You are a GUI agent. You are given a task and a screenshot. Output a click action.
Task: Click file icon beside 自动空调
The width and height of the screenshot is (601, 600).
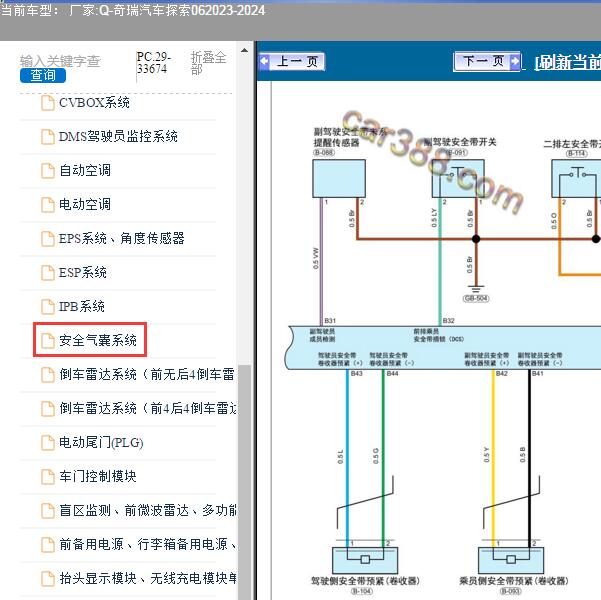point(48,171)
